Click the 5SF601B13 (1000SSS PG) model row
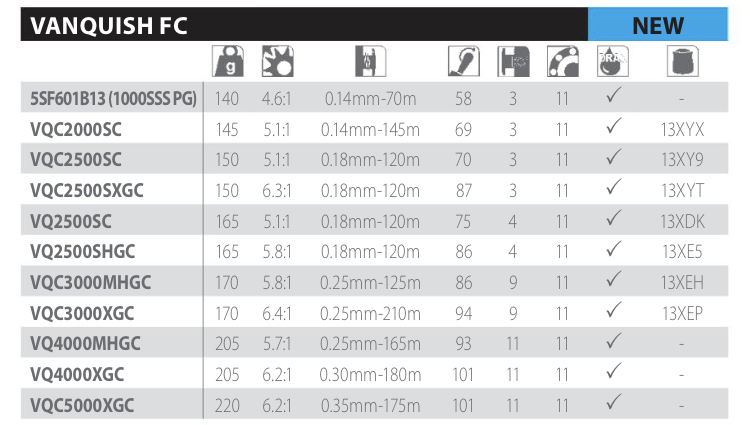The image size is (750, 425). pyautogui.click(x=113, y=98)
